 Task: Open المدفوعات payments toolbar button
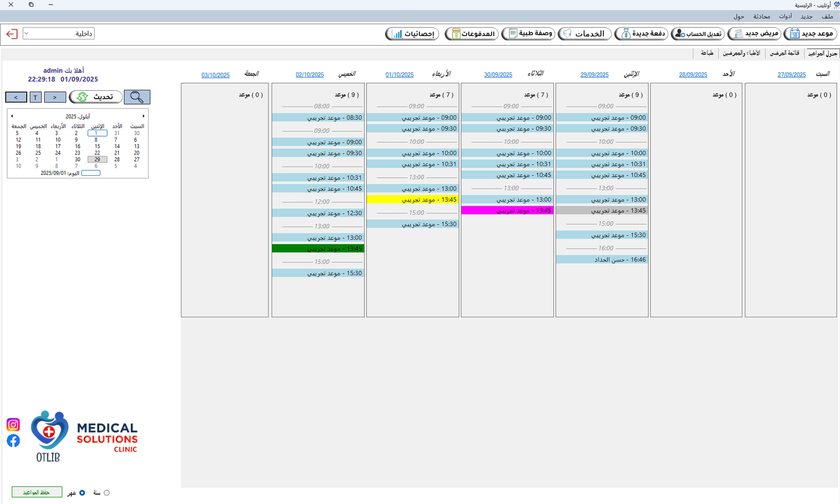pyautogui.click(x=471, y=34)
